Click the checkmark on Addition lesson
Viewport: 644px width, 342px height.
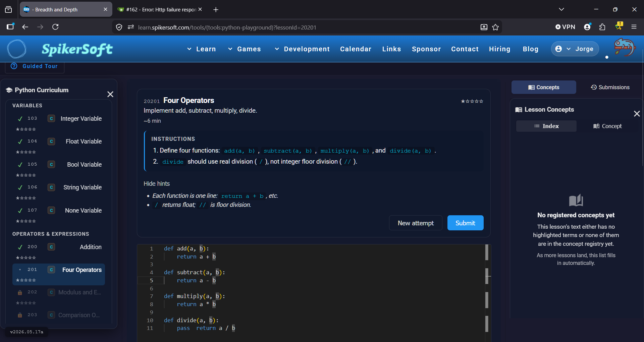coord(20,247)
